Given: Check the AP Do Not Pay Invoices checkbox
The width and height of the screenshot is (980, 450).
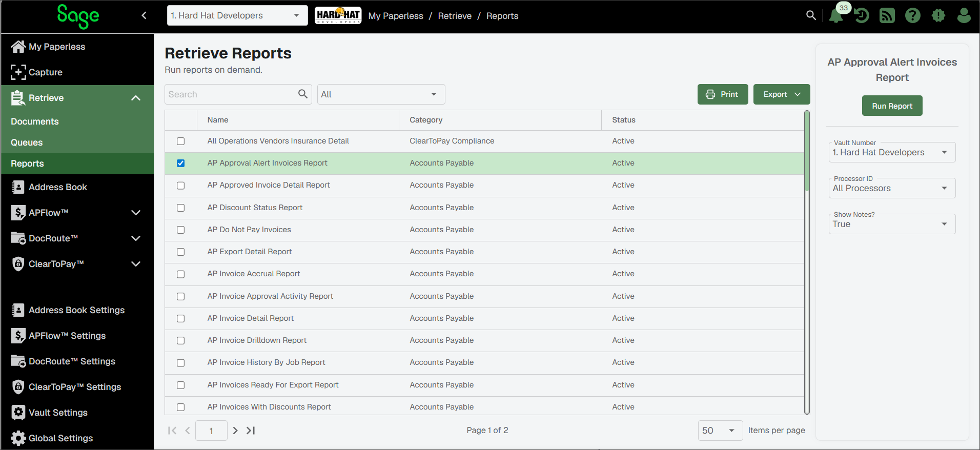Looking at the screenshot, I should pyautogui.click(x=181, y=230).
